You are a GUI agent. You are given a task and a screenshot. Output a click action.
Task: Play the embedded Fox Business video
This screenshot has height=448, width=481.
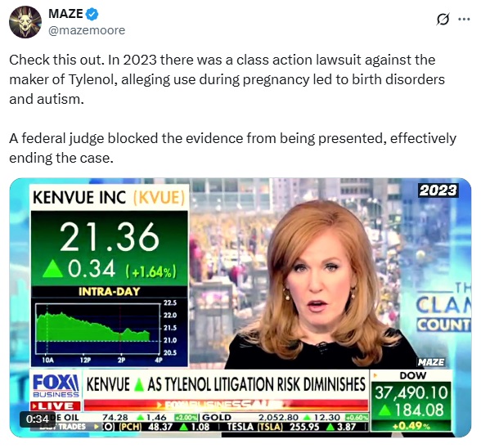tap(240, 307)
